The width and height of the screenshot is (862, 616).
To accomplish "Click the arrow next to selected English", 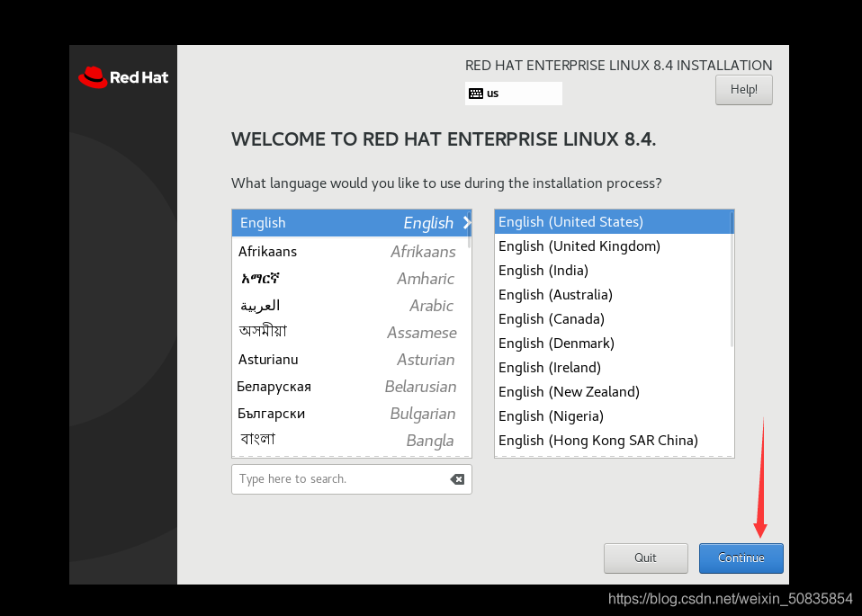I will tap(467, 222).
